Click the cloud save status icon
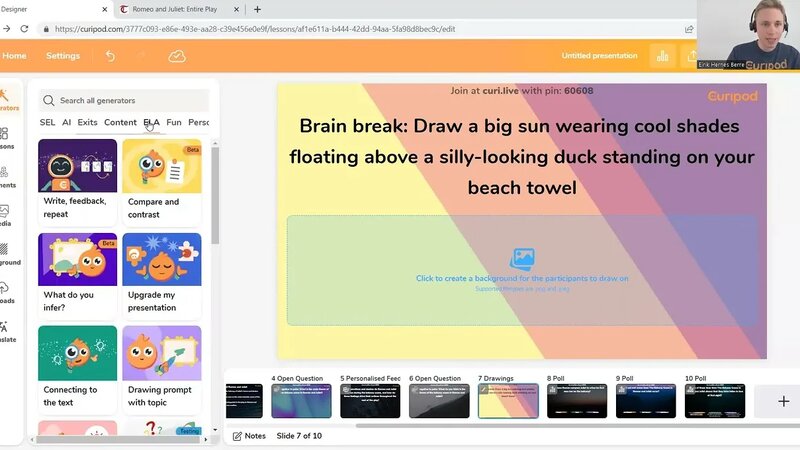800x450 pixels. [x=177, y=56]
